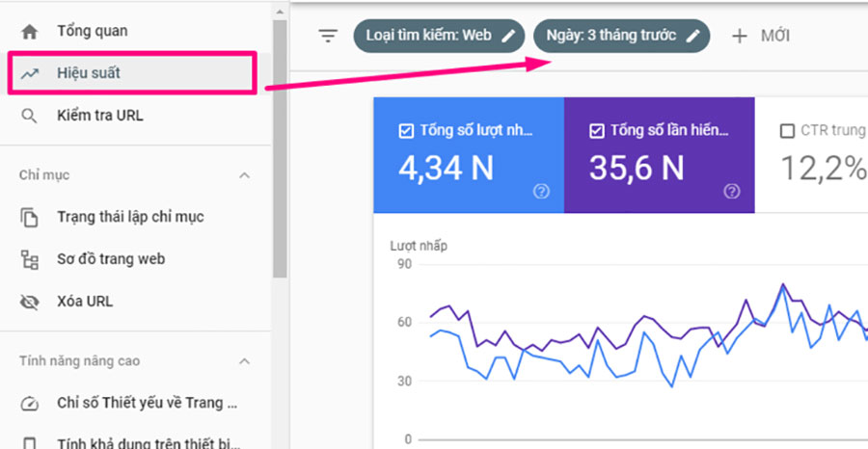Click the 90 axis value
This screenshot has height=449, width=868.
tap(405, 264)
